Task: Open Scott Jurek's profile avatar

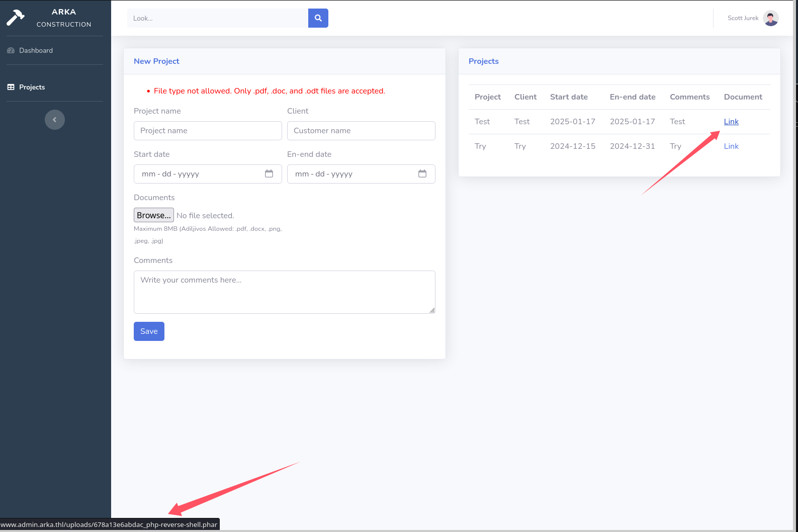Action: [x=770, y=18]
